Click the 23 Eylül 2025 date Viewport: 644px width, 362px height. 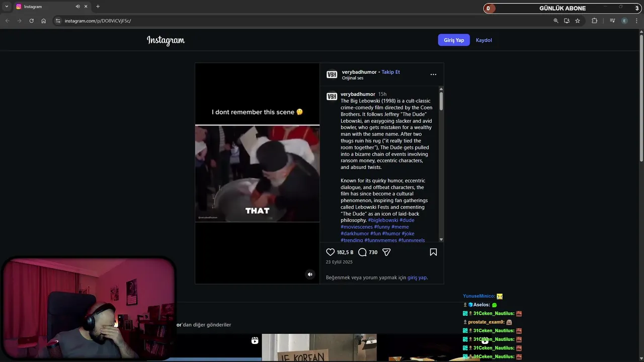pos(339,262)
